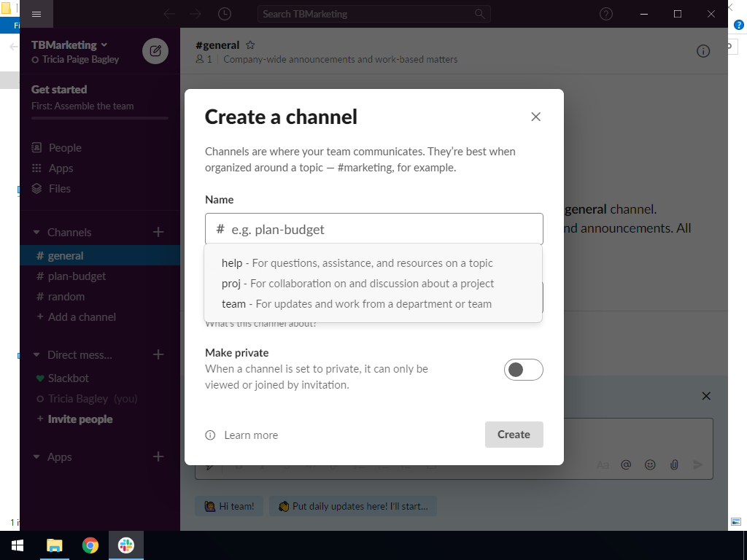
Task: Toggle the Make private switch
Action: [x=523, y=370]
